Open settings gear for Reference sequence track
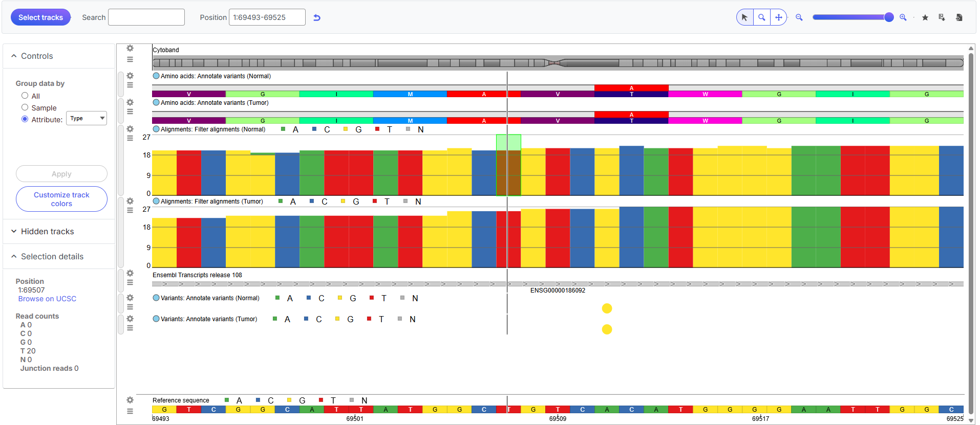 click(130, 400)
